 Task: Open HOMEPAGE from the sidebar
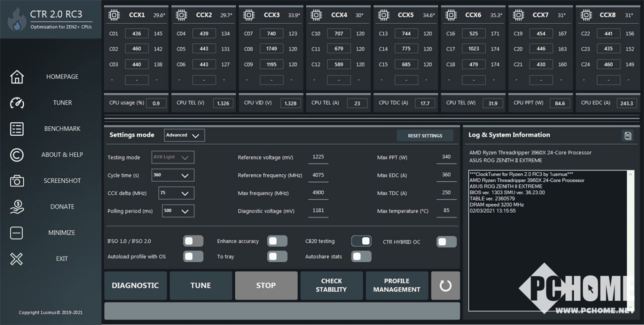tap(62, 77)
